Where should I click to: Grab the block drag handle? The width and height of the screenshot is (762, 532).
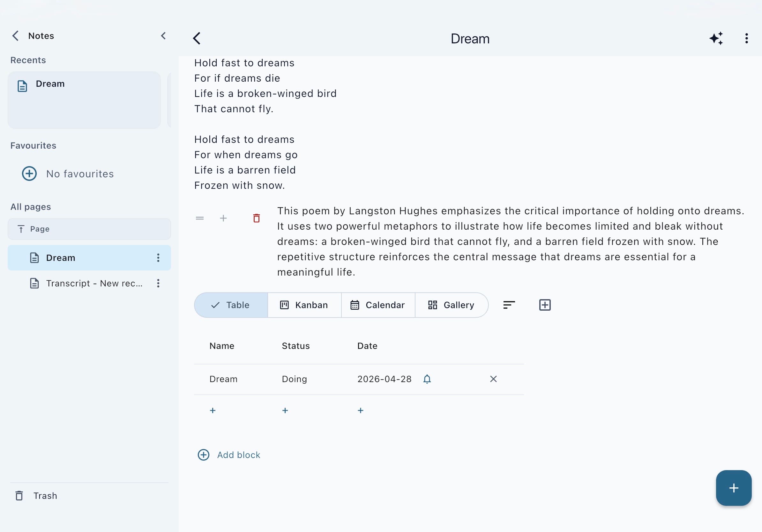(x=200, y=218)
